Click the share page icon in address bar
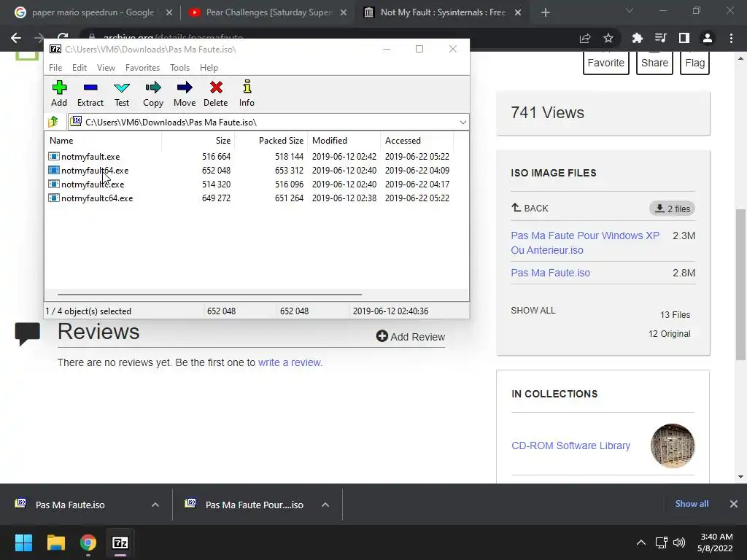 click(585, 38)
